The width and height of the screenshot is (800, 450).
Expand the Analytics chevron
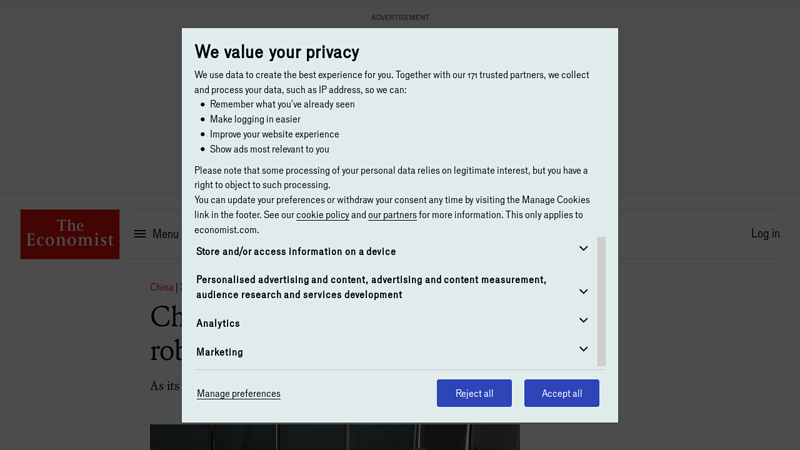[x=583, y=320]
